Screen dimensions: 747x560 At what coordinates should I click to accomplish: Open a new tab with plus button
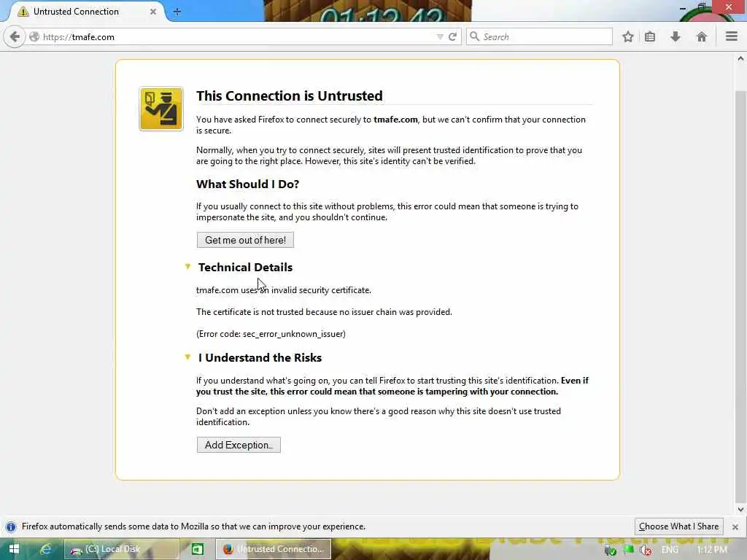pos(177,12)
